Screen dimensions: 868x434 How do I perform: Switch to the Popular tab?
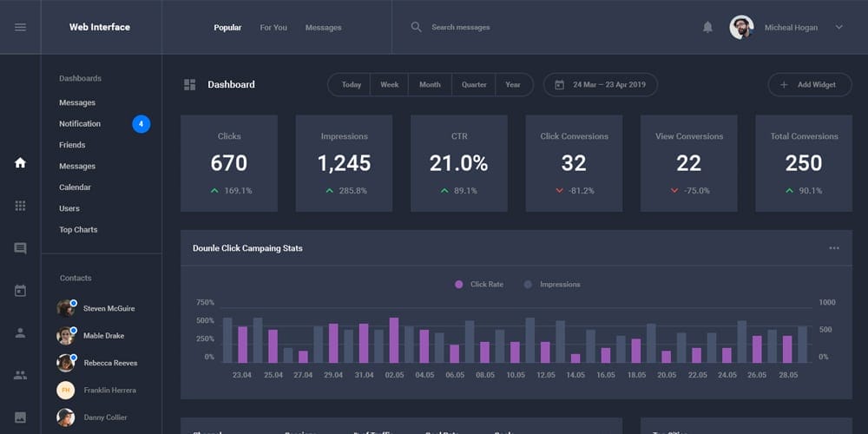click(x=227, y=27)
